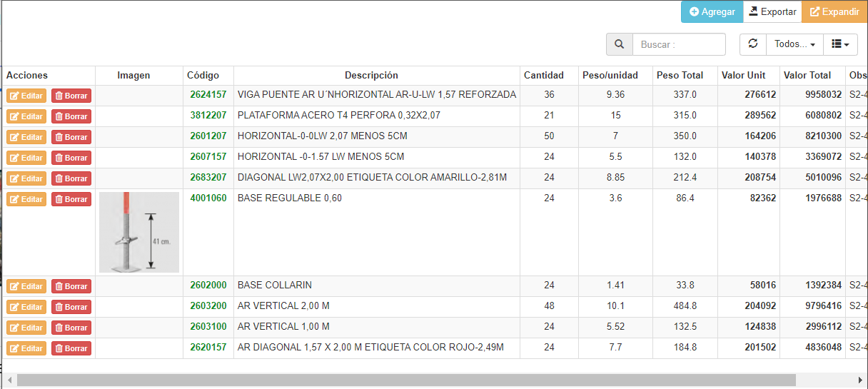Edit the AR VERTICAL 2,00 M row

26,307
